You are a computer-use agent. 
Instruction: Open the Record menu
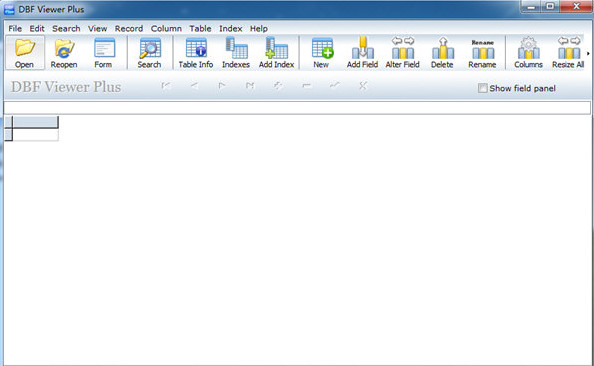point(129,28)
